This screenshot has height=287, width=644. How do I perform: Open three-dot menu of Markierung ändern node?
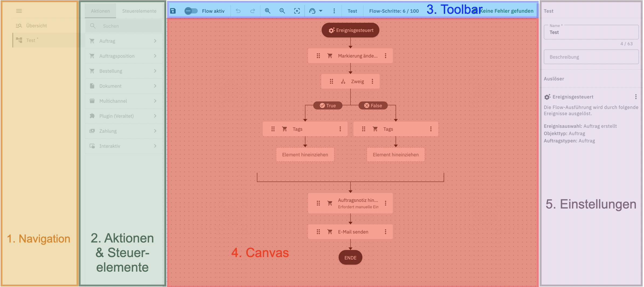[386, 56]
